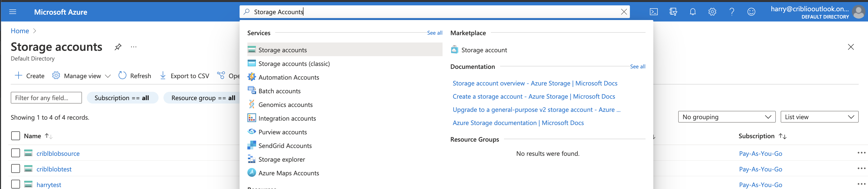Screen dimensions: 868x189
Task: Open the No grouping dropdown
Action: click(727, 117)
